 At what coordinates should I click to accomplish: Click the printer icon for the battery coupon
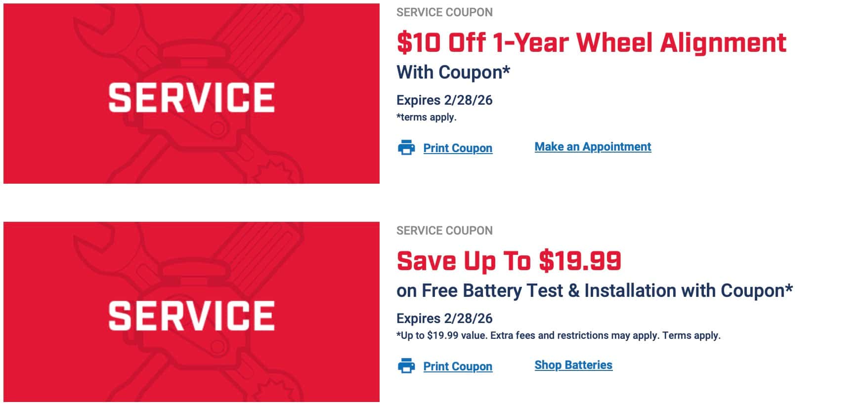pyautogui.click(x=406, y=366)
